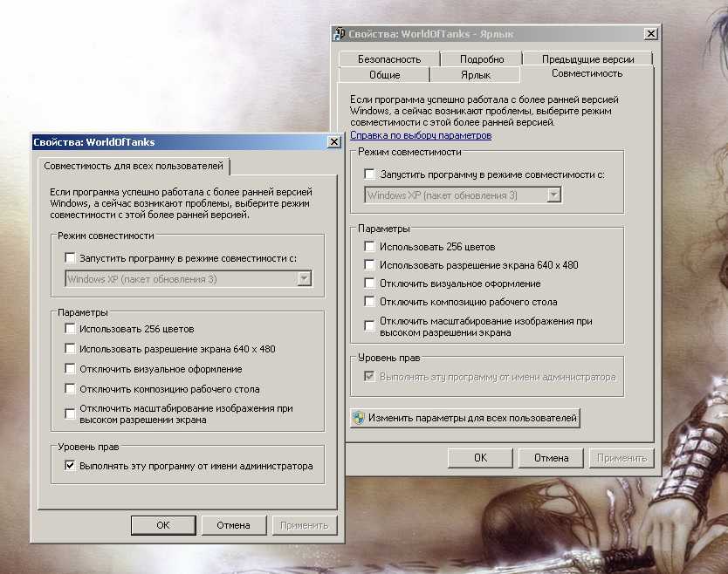
Task: Select the Совместимость tab
Action: coord(587,73)
